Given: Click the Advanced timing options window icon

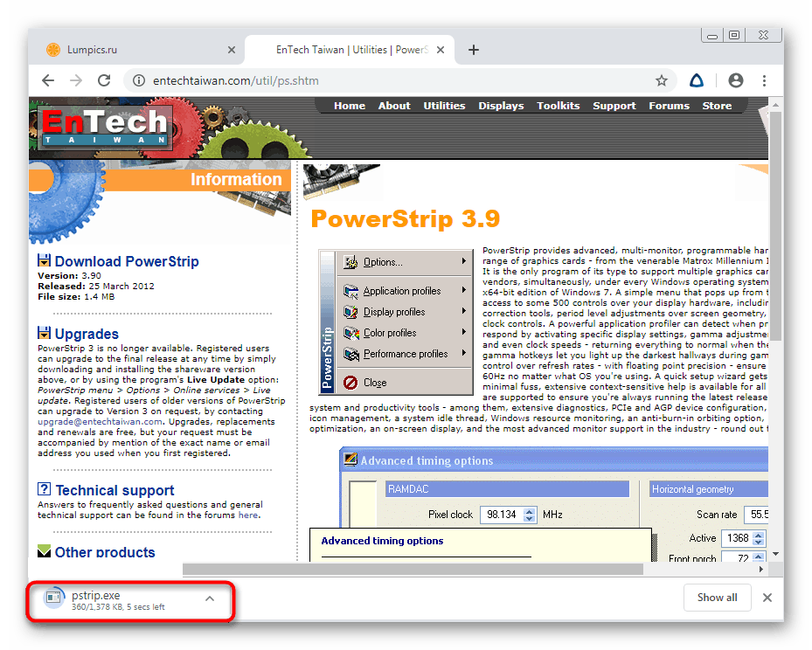Looking at the screenshot, I should click(350, 460).
